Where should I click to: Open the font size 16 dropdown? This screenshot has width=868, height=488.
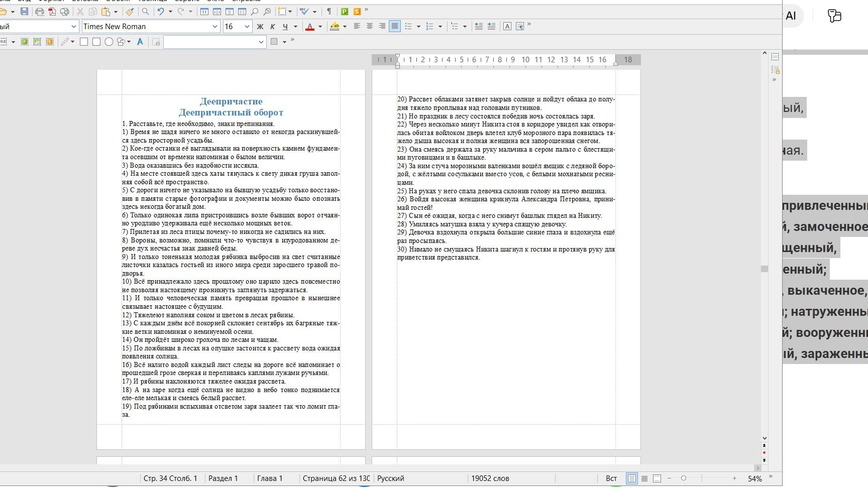pos(247,27)
